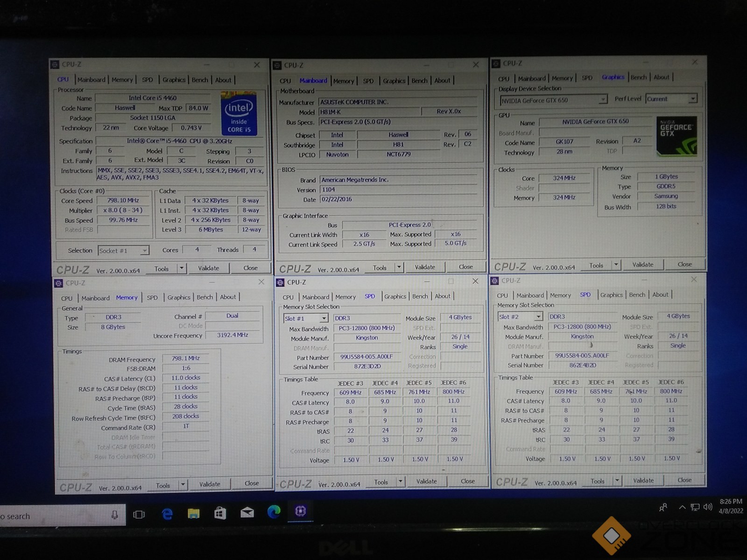Image resolution: width=747 pixels, height=560 pixels.
Task: Open the Slot #1 memory slot dropdown
Action: coord(306,318)
